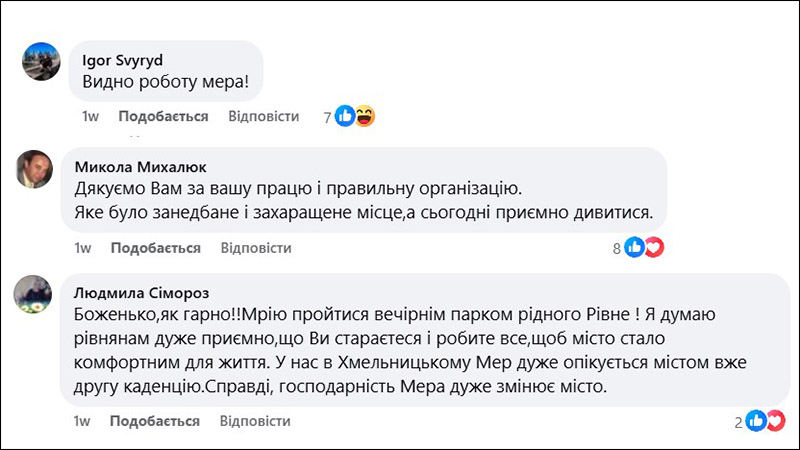Click the blue thumbs-up icon on Микола Михалюк's comment
800x450 pixels.
[x=635, y=247]
